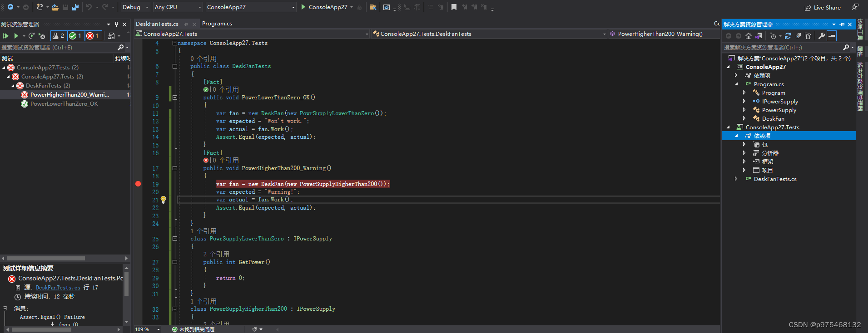The height and width of the screenshot is (333, 868).
Task: Toggle the preview selected items button
Action: (x=832, y=36)
